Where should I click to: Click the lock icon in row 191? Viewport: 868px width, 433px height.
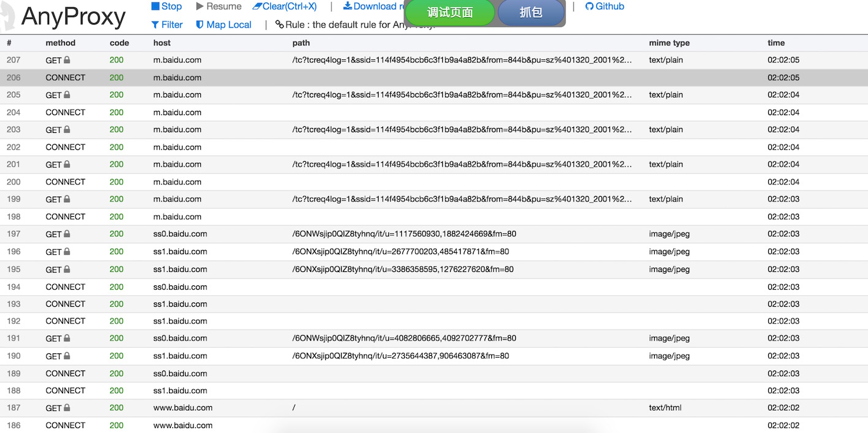tap(67, 338)
